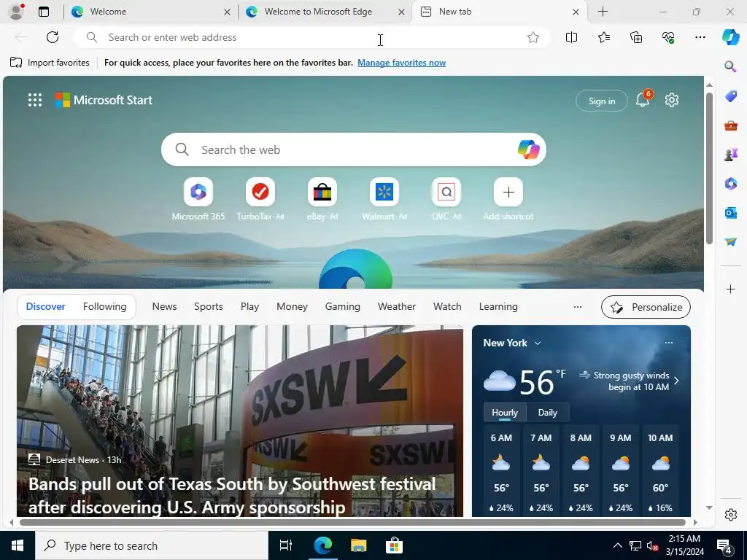The height and width of the screenshot is (560, 747).
Task: Click the Manage favorites now link
Action: [x=402, y=63]
